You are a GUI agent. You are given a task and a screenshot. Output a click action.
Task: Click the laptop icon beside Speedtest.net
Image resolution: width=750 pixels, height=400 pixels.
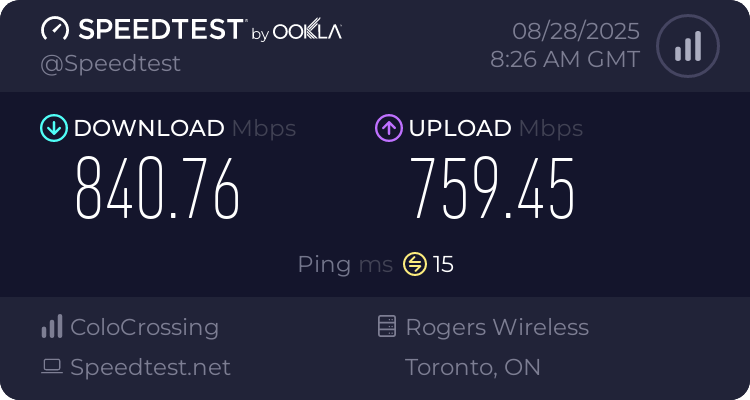pos(51,367)
